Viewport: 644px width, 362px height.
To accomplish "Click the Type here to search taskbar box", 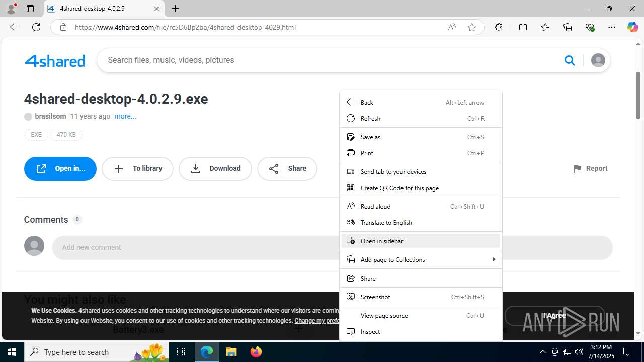I will (98, 352).
